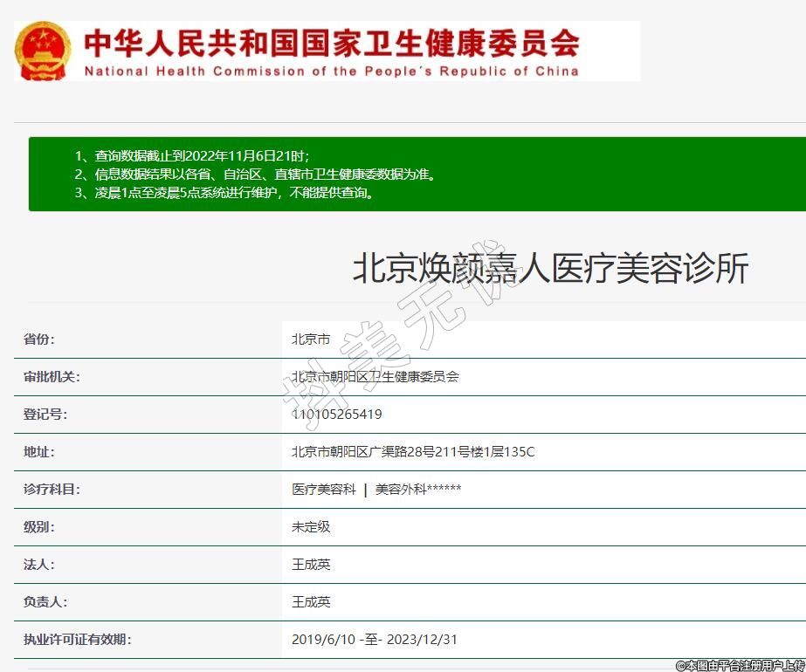The height and width of the screenshot is (672, 806).
Task: Click the approval authority value 北京市朝阳区卫生健康委员会
Action: click(375, 377)
